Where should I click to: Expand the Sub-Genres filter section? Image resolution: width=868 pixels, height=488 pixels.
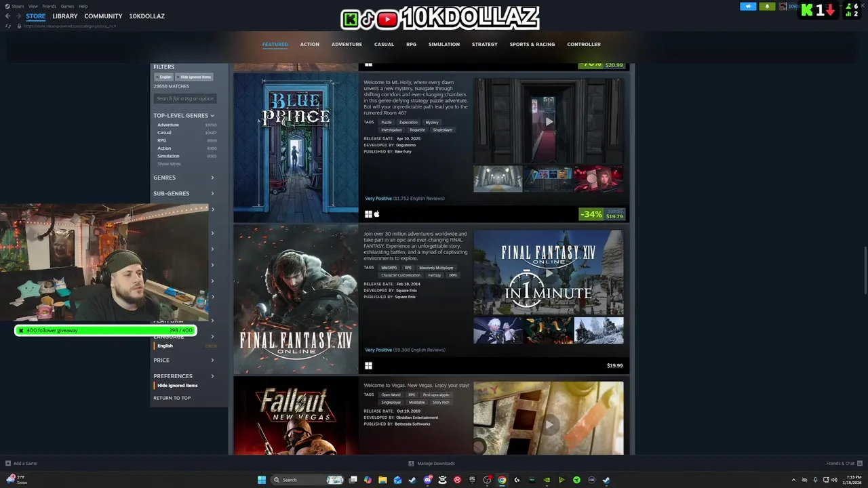coord(184,193)
